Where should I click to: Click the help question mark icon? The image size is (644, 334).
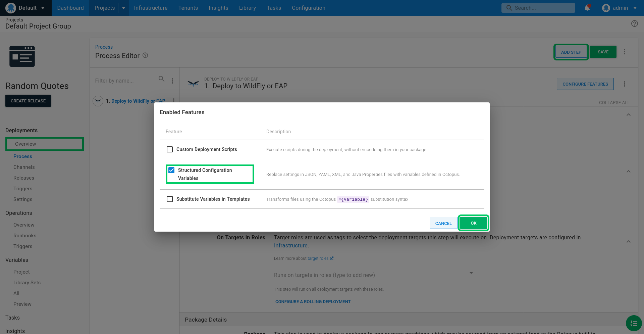tap(634, 23)
